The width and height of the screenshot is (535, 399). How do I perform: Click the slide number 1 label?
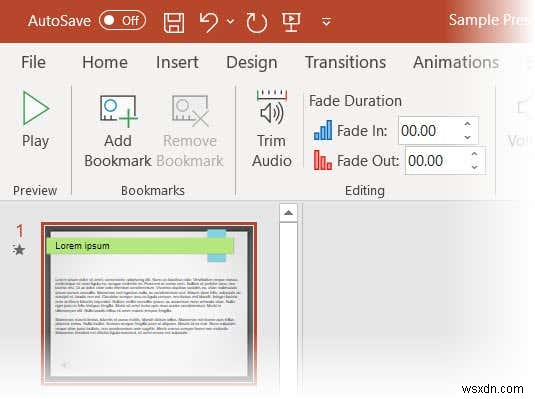click(20, 231)
